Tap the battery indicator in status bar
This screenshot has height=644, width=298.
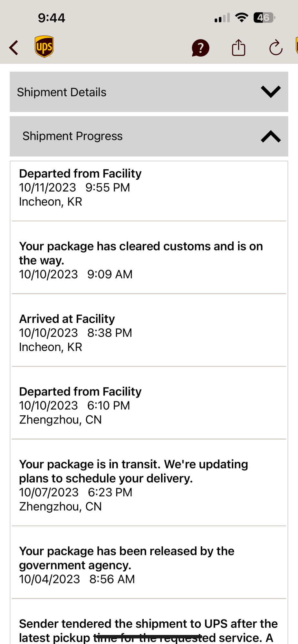click(x=264, y=17)
